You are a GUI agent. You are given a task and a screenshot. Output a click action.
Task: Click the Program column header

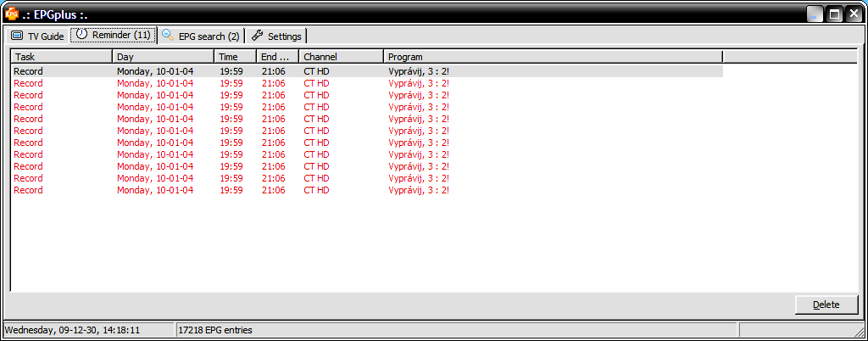(x=553, y=57)
